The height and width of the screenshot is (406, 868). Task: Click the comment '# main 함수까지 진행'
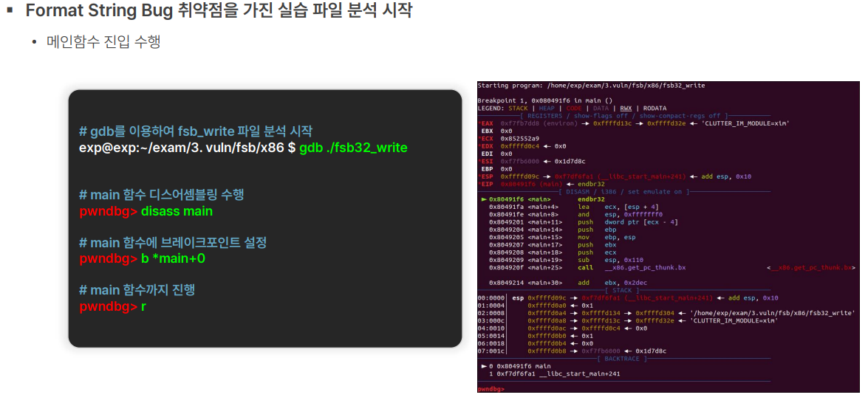(x=137, y=290)
